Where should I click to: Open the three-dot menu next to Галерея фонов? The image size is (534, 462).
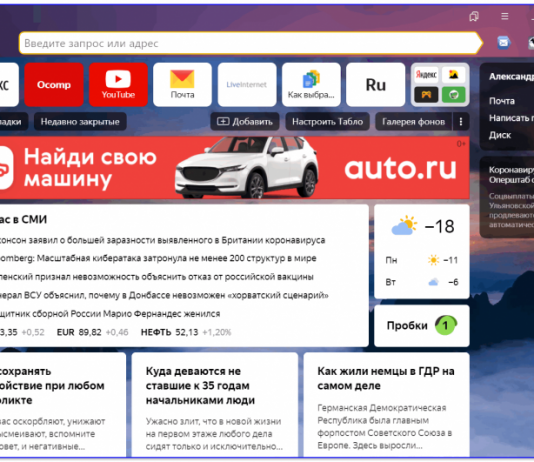tap(461, 122)
